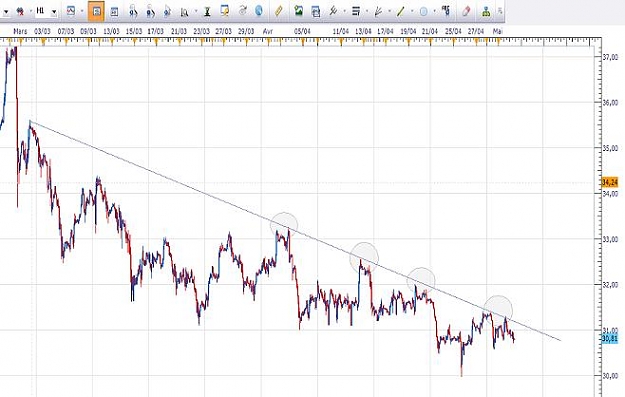The width and height of the screenshot is (625, 397).
Task: Open the H1 timeframe dropdown arrow
Action: pyautogui.click(x=54, y=12)
